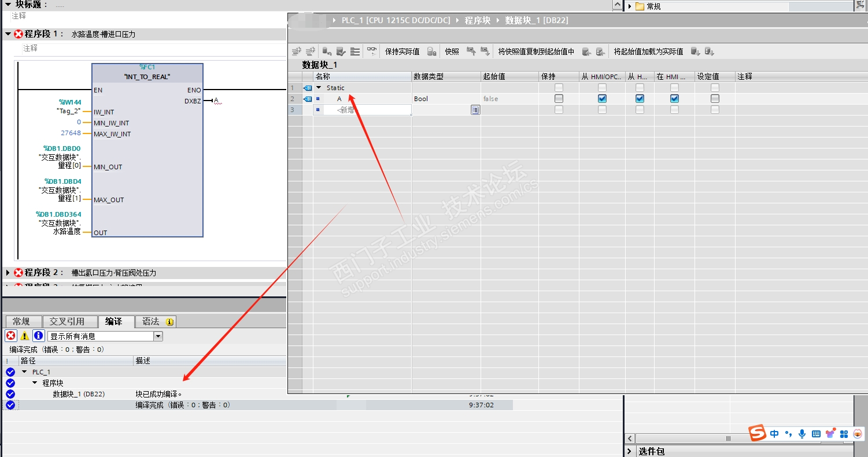Click the second icon after 将起始值加载为实际值

pyautogui.click(x=710, y=51)
